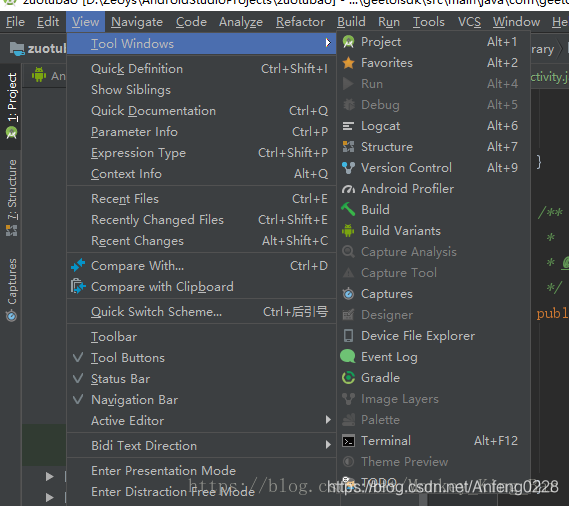569x506 pixels.
Task: Choose Expression Type menu entry
Action: 201,153
